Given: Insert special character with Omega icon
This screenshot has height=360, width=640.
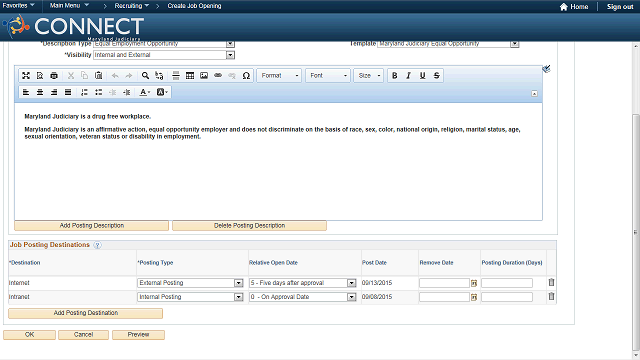Looking at the screenshot, I should click(x=246, y=76).
